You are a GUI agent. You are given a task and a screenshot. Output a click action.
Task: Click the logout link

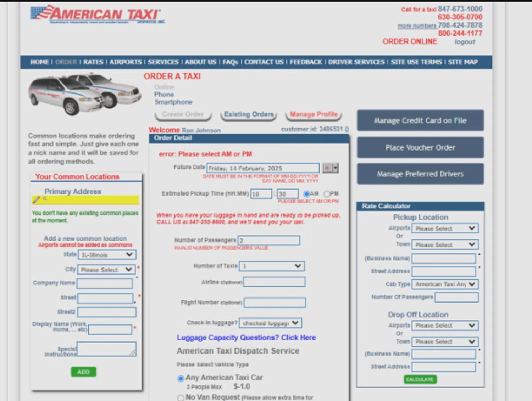pos(465,42)
